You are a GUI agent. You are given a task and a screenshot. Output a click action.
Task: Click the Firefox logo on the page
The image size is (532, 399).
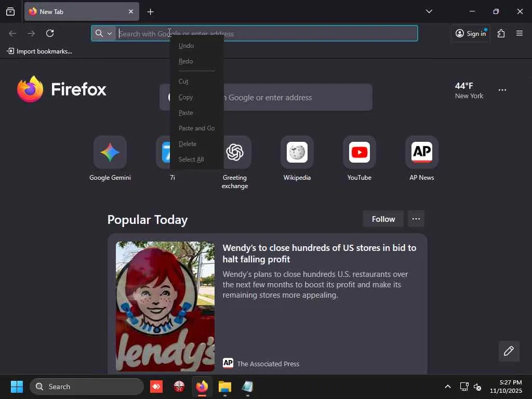point(62,89)
